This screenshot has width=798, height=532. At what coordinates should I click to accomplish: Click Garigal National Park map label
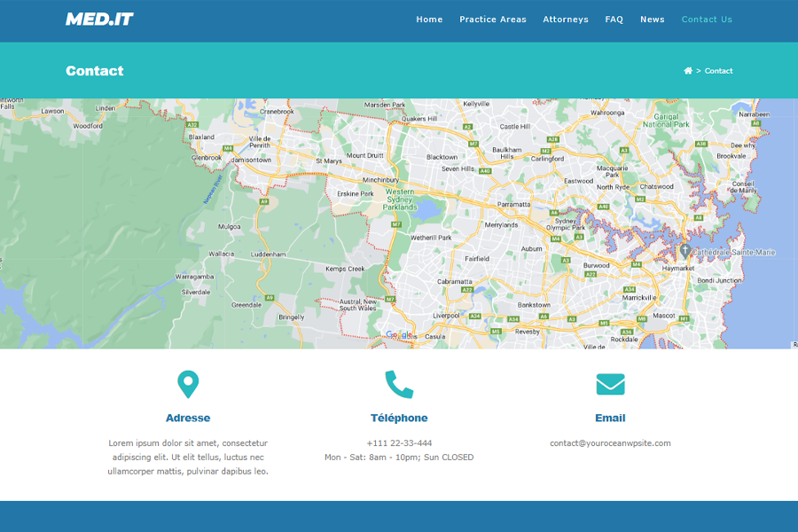[666, 121]
